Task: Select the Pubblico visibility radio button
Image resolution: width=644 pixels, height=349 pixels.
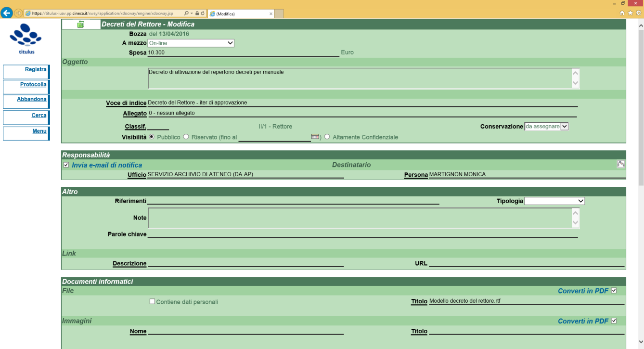Action: pyautogui.click(x=152, y=137)
